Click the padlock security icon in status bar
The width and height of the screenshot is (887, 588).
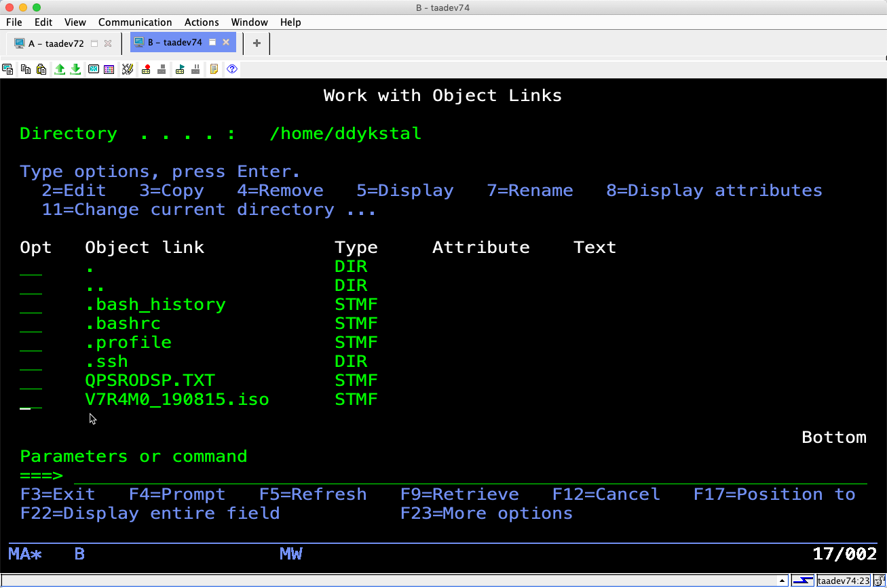point(879,581)
